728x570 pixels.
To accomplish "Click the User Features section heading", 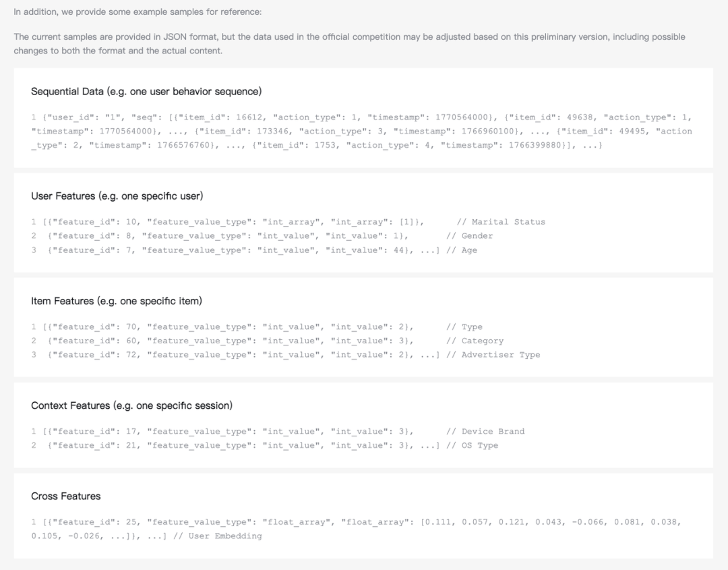I will (x=117, y=196).
